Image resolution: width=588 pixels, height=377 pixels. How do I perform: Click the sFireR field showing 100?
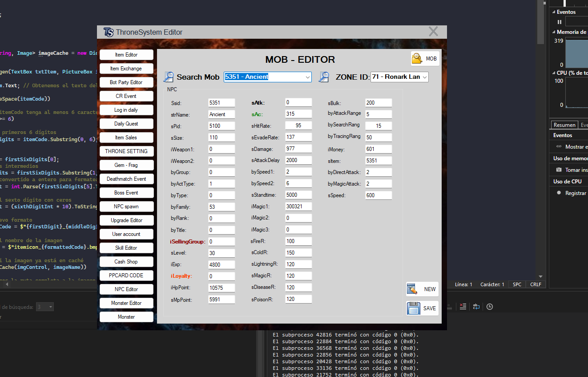[x=298, y=241]
